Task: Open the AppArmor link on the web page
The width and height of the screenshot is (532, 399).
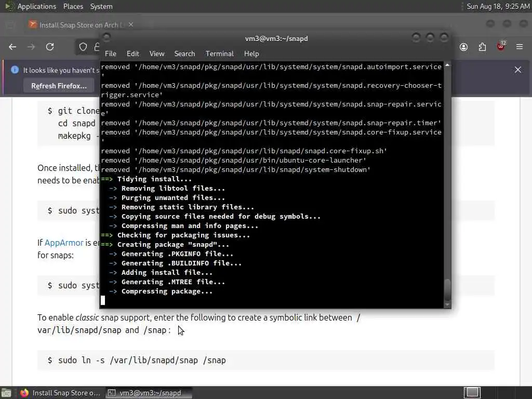Action: tap(64, 243)
